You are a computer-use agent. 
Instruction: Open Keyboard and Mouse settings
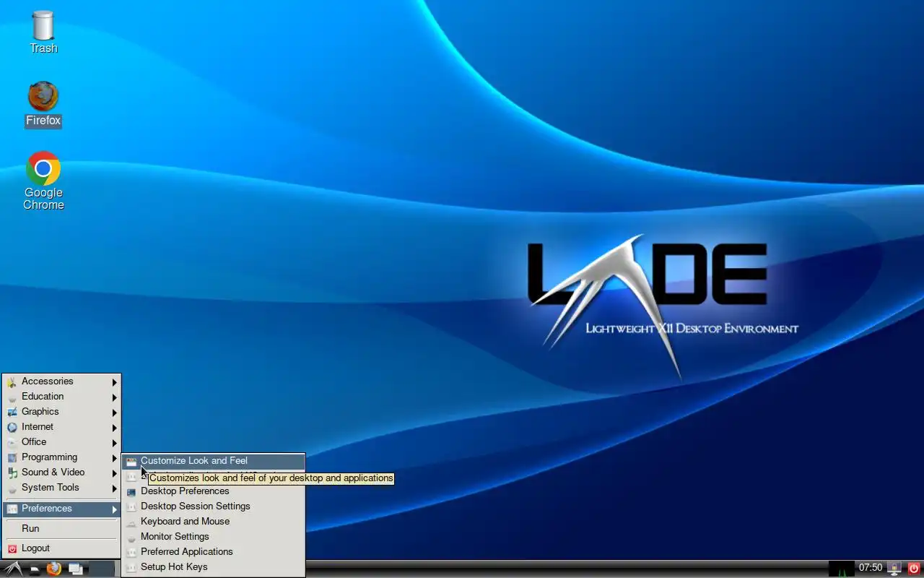pos(213,522)
